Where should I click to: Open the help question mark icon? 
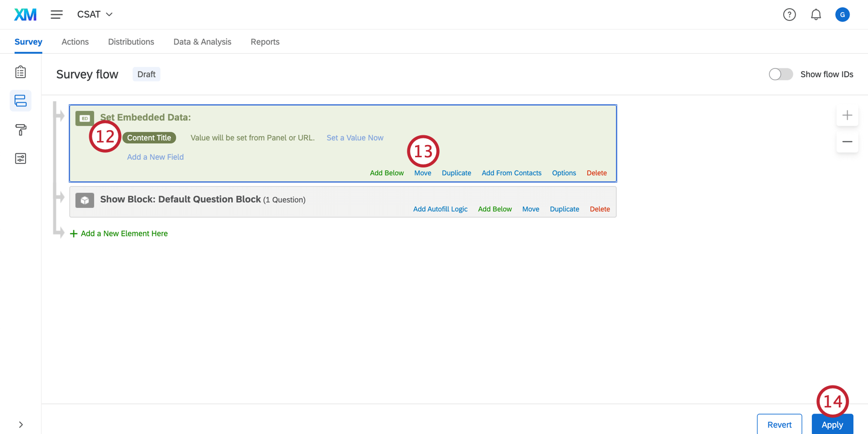tap(789, 15)
